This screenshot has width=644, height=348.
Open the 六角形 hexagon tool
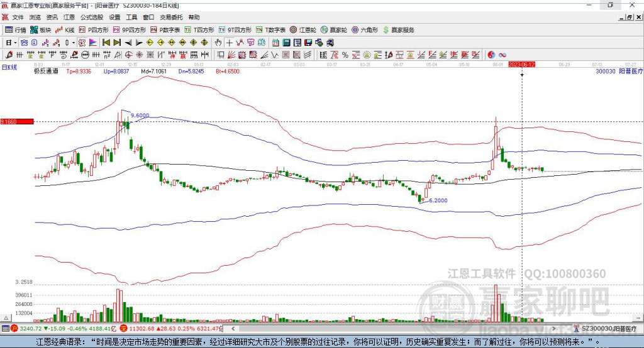365,30
